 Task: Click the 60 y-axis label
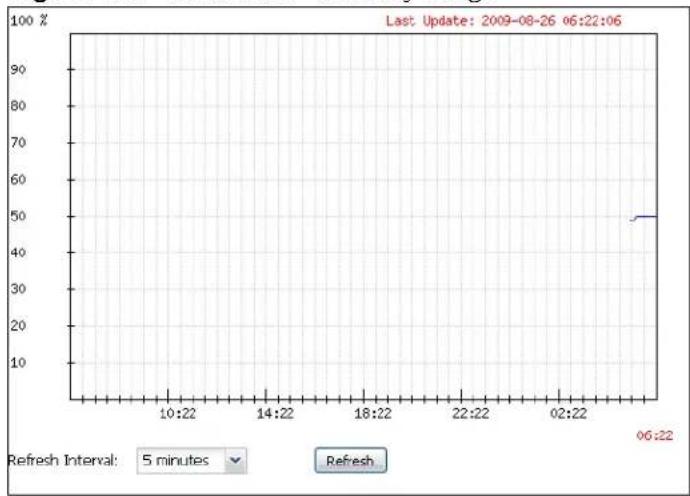coord(18,180)
